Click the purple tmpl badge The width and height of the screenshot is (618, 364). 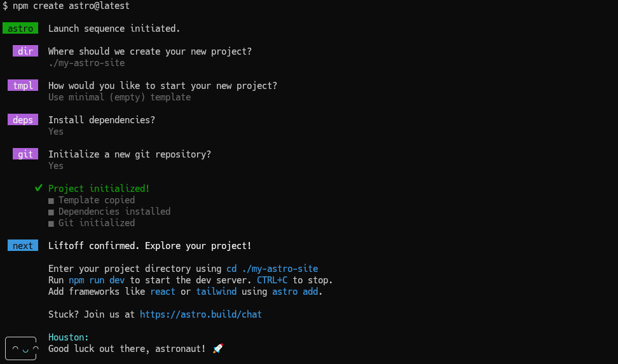pos(23,86)
